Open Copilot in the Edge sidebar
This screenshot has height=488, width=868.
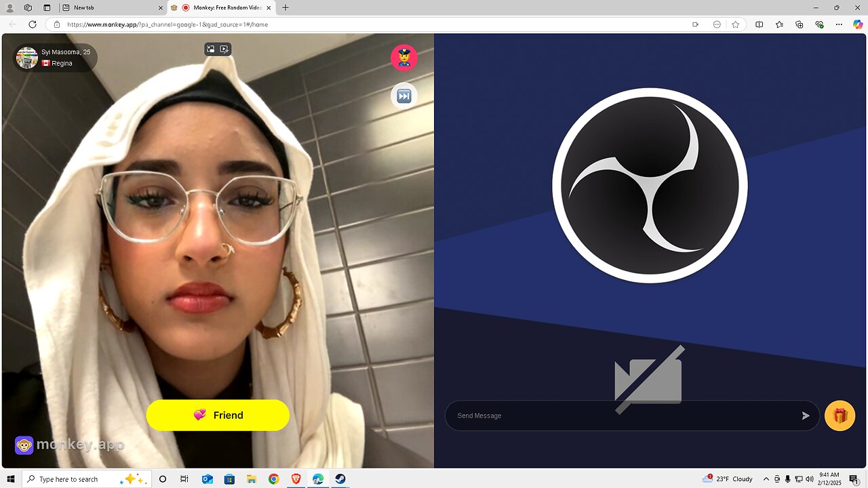coord(858,24)
